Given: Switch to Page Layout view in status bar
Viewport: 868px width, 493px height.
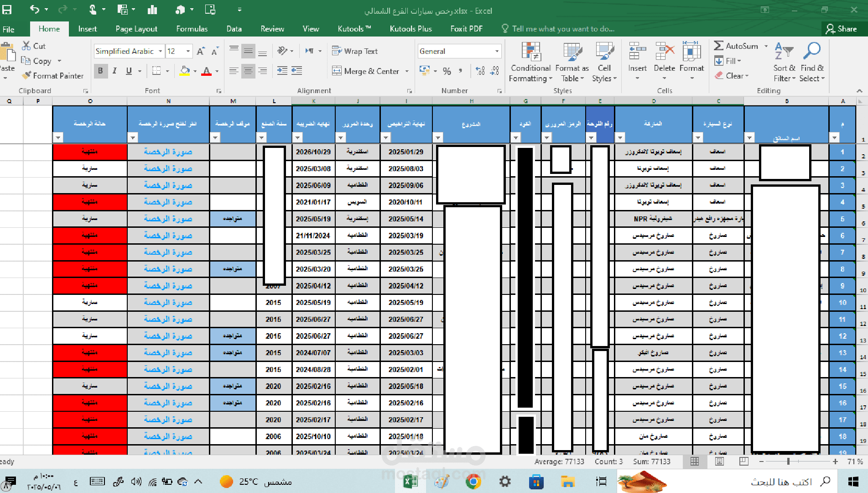Looking at the screenshot, I should pos(719,462).
